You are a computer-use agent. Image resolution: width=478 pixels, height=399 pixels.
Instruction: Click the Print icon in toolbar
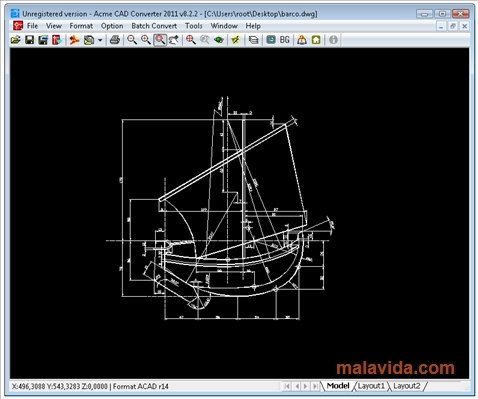coord(115,40)
